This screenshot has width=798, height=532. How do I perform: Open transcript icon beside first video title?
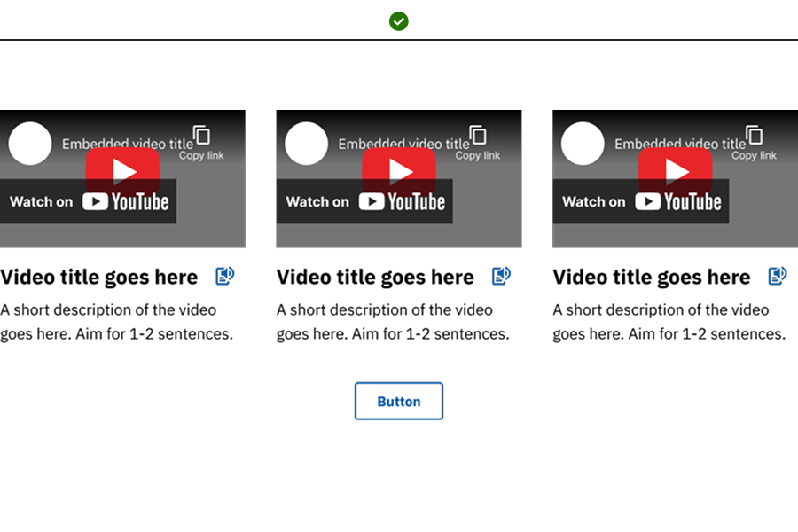click(x=224, y=276)
